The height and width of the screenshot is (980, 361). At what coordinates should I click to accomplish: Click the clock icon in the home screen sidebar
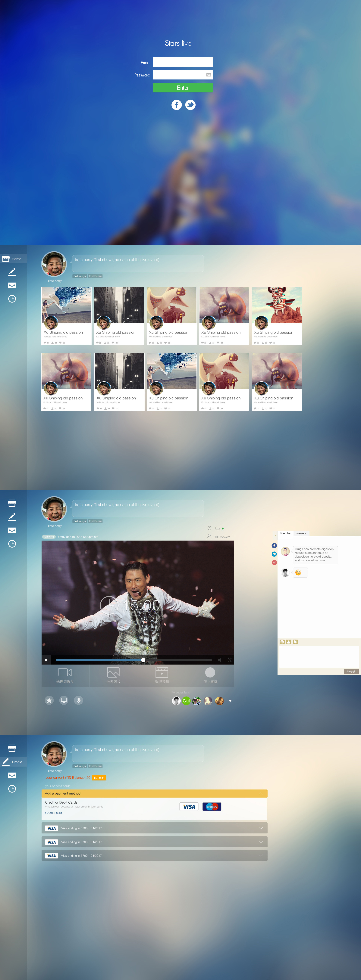12,299
